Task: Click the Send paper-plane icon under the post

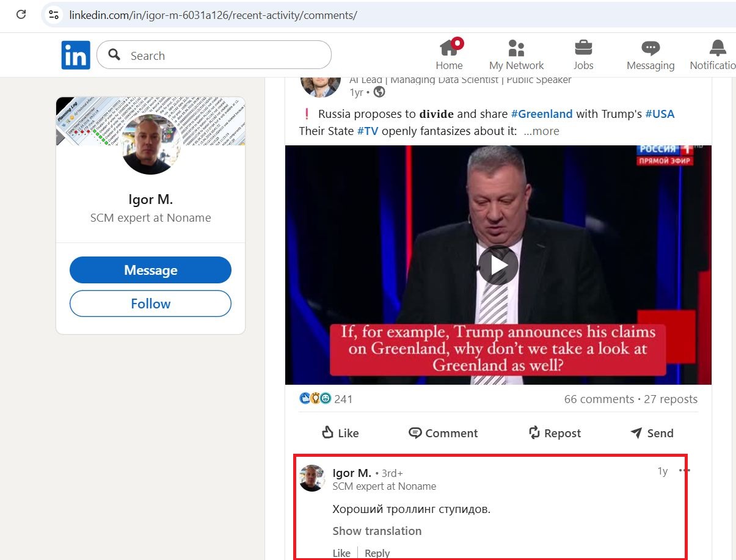Action: click(636, 433)
